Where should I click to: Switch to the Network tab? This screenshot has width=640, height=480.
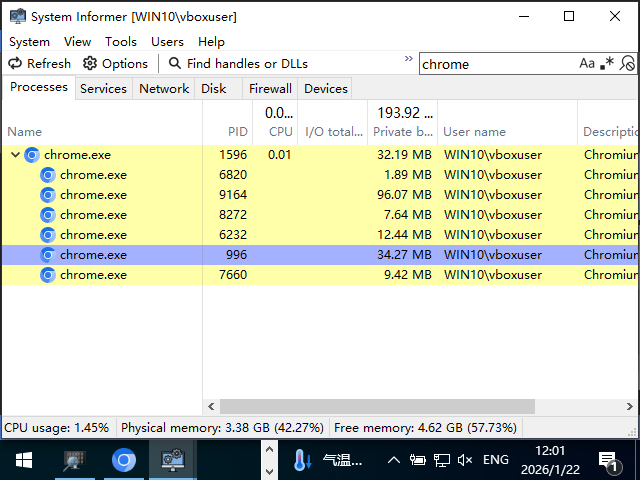pos(164,89)
